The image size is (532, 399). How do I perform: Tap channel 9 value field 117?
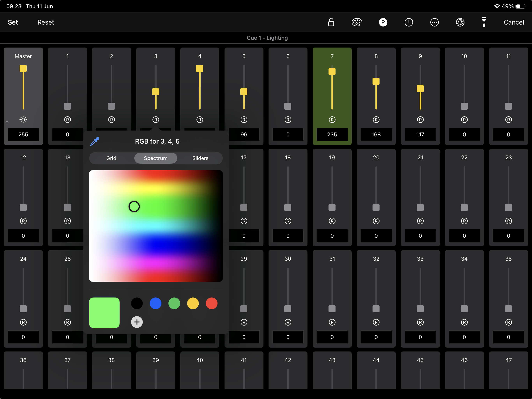click(420, 134)
